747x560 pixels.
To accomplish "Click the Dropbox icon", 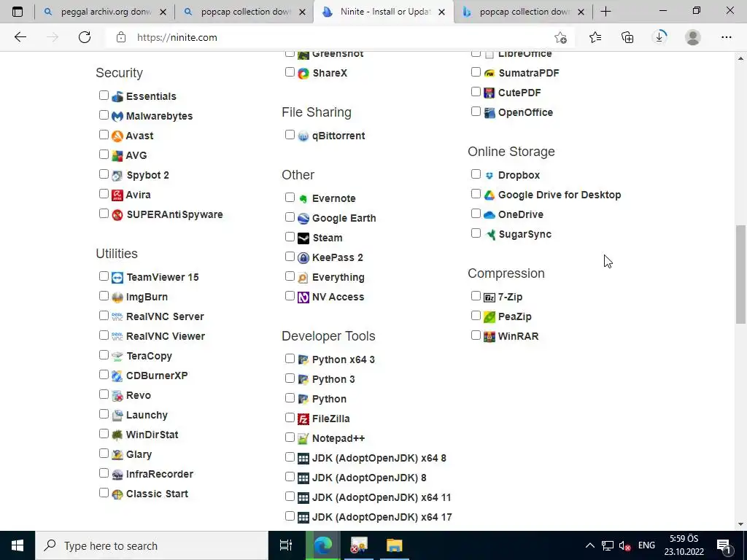I will pyautogui.click(x=489, y=175).
